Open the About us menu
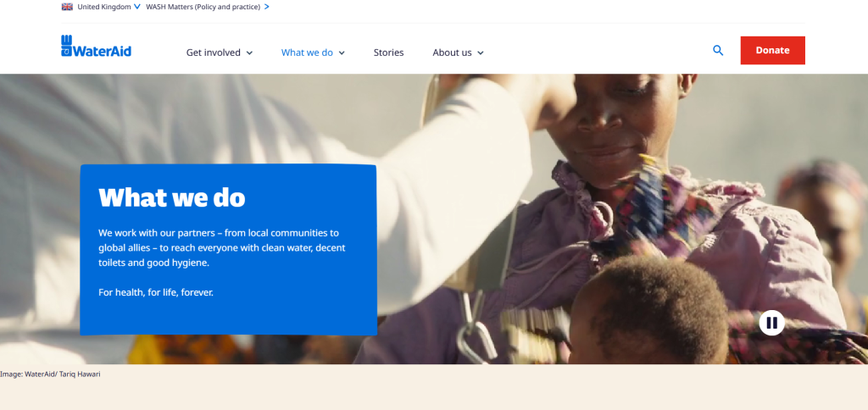868x410 pixels. (453, 53)
